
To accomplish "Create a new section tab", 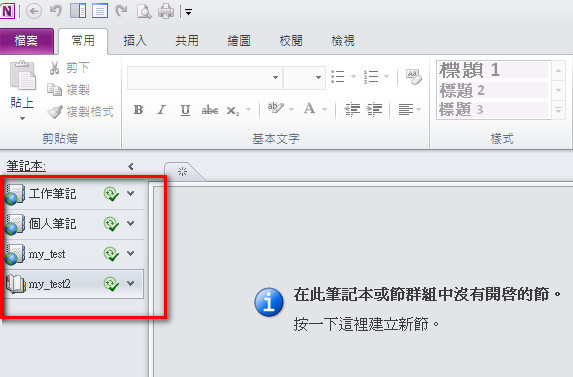I will [x=183, y=172].
